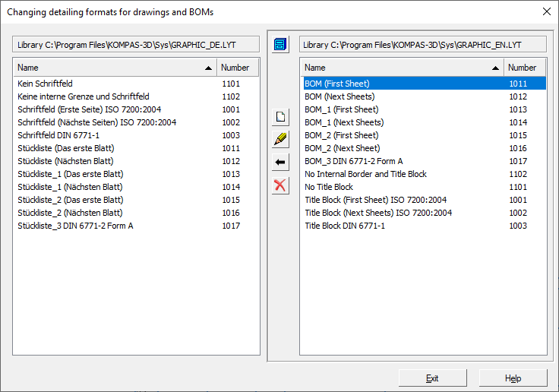This screenshot has height=392, width=559.
Task: Click the left list Number column header
Action: coord(238,68)
